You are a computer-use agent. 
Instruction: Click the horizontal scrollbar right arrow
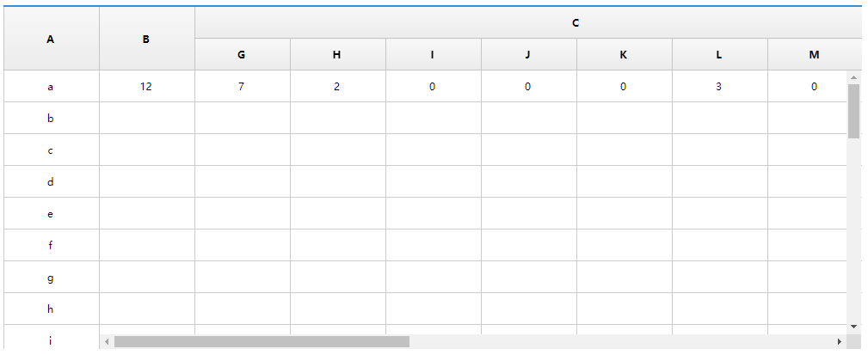point(840,341)
